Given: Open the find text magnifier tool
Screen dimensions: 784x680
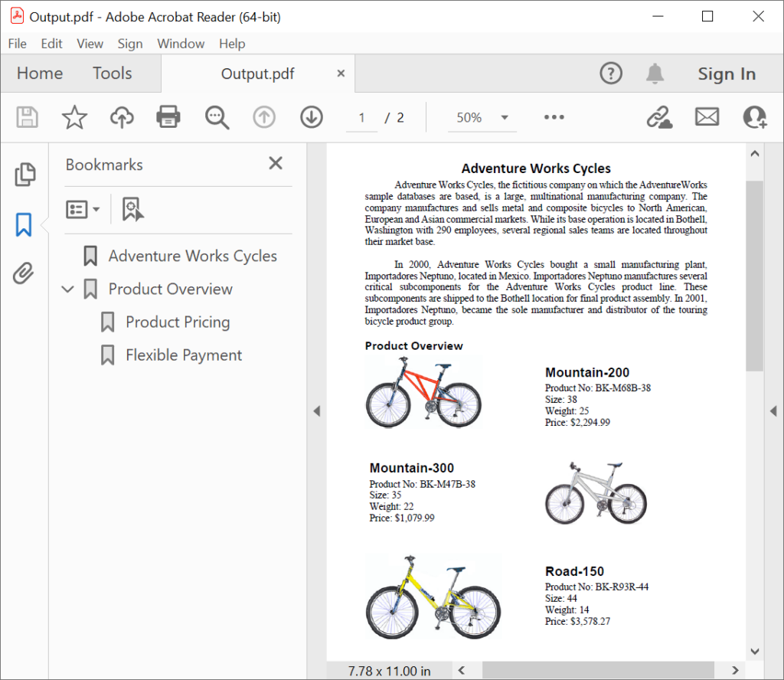Looking at the screenshot, I should click(217, 117).
